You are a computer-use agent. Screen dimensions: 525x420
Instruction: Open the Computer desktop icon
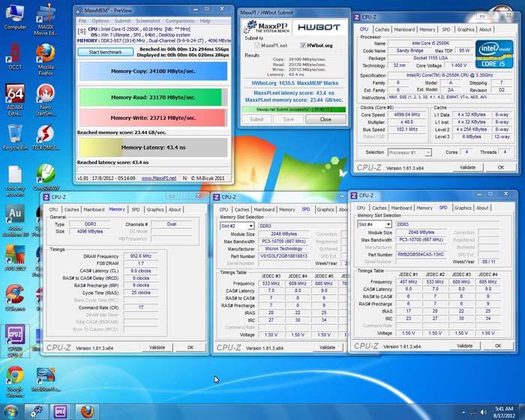(15, 16)
